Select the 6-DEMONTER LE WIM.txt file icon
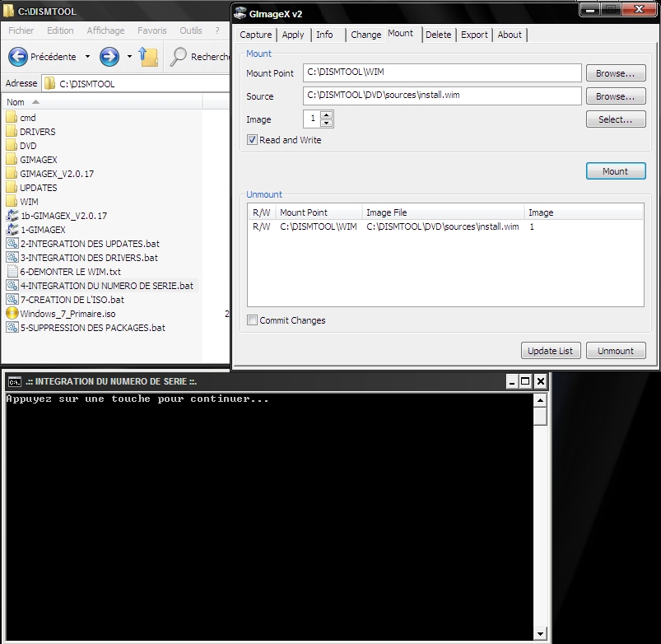This screenshot has width=661, height=644. pyautogui.click(x=12, y=272)
